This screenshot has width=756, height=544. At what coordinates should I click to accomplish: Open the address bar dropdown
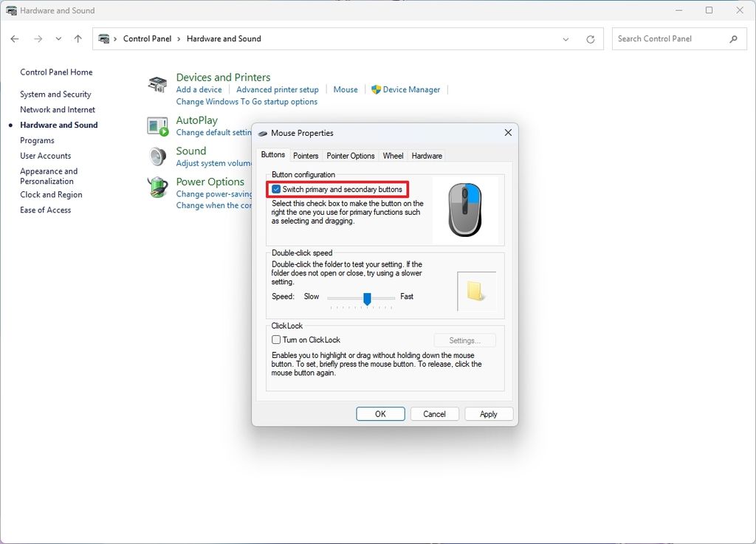566,38
